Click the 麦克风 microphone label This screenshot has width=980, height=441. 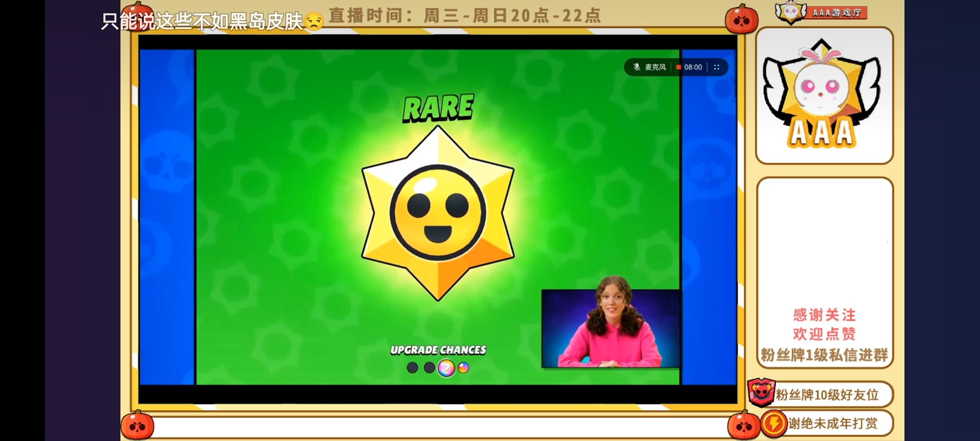[655, 67]
